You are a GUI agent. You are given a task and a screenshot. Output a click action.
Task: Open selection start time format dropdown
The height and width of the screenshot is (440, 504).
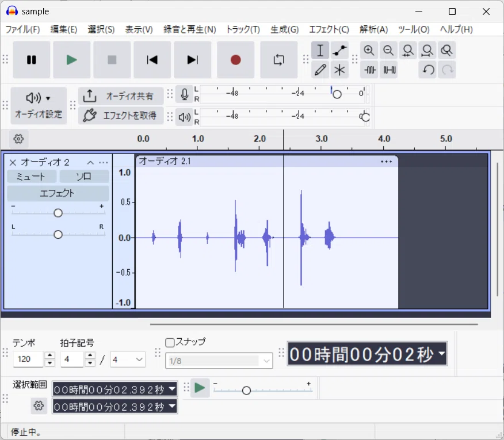pos(172,389)
